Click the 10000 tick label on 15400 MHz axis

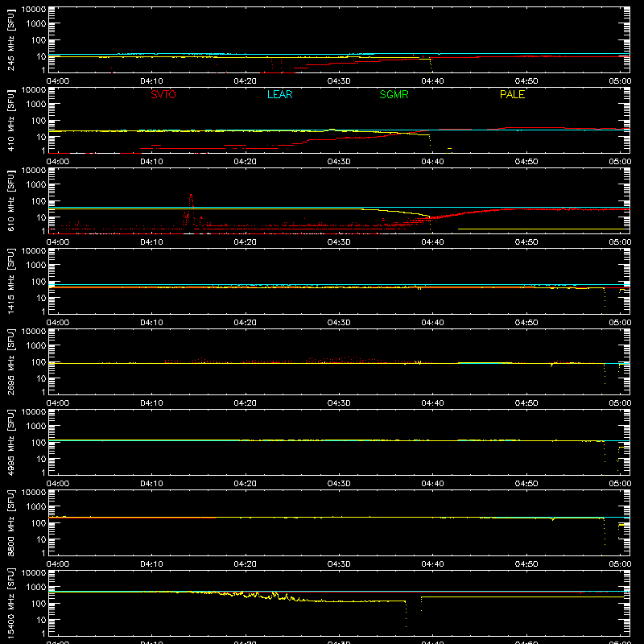[34, 573]
